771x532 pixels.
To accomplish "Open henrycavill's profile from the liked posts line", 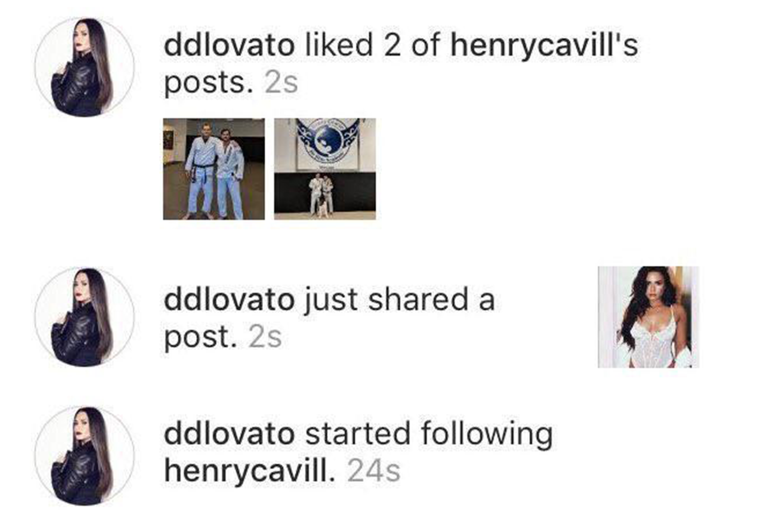I will (x=544, y=46).
